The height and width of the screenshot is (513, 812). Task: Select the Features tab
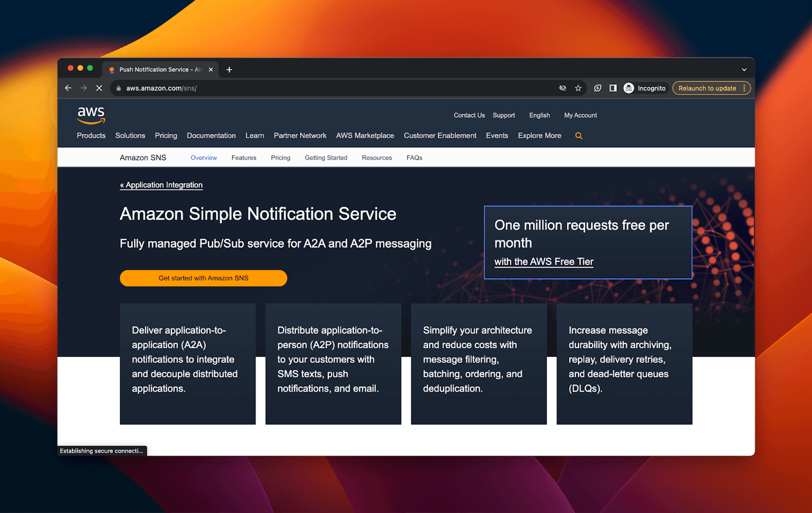click(x=244, y=157)
